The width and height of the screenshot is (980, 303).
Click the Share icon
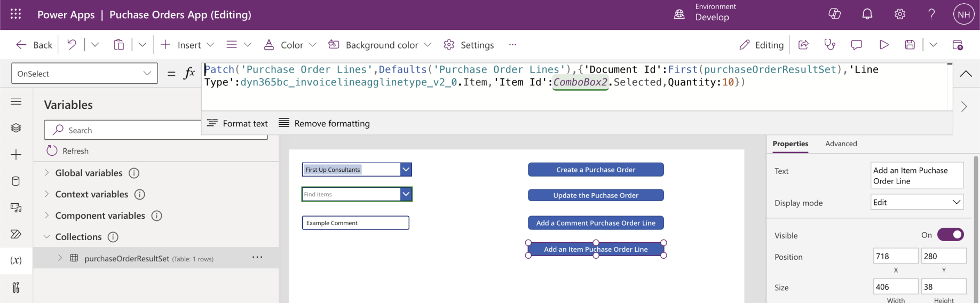point(803,45)
